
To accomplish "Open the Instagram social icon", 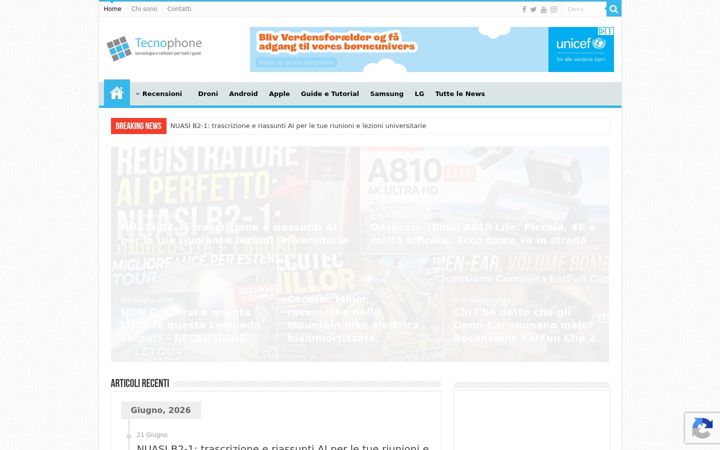I will 554,9.
